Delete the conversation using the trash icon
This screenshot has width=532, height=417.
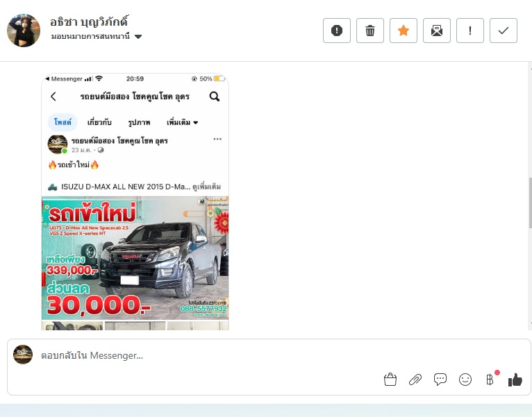[x=369, y=31]
